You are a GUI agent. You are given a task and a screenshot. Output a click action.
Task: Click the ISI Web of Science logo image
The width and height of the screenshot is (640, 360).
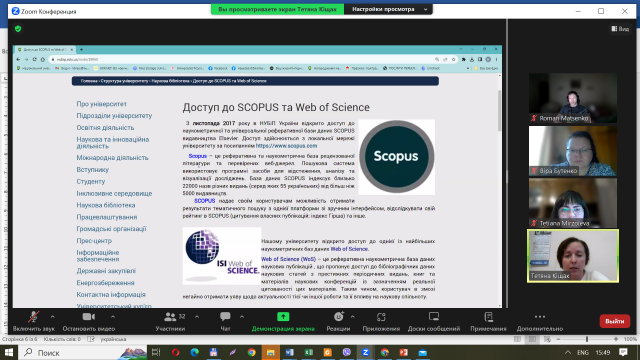click(x=222, y=256)
